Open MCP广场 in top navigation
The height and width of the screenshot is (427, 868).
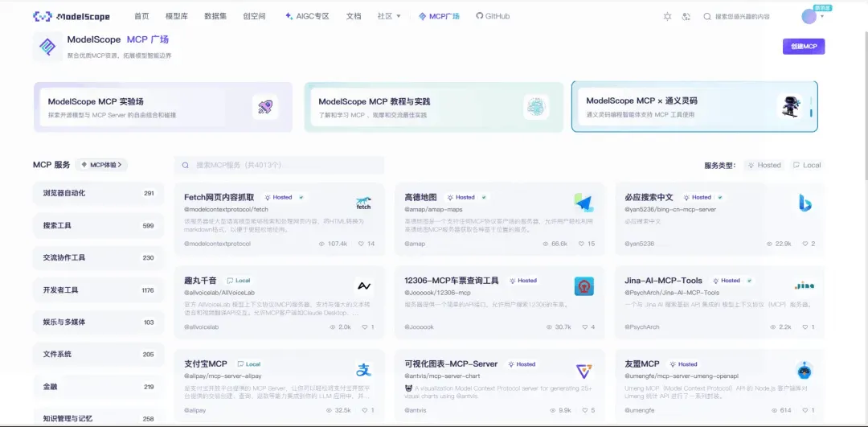point(440,17)
